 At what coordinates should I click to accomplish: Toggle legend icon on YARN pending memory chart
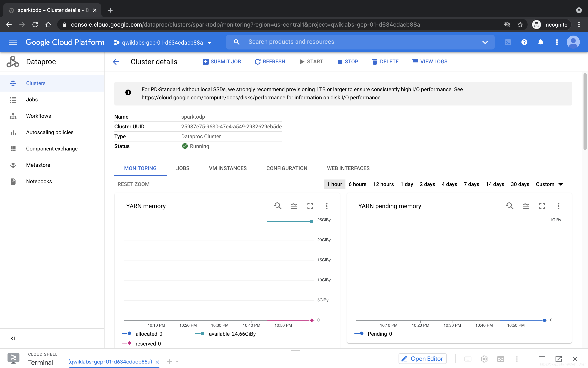[x=526, y=206]
